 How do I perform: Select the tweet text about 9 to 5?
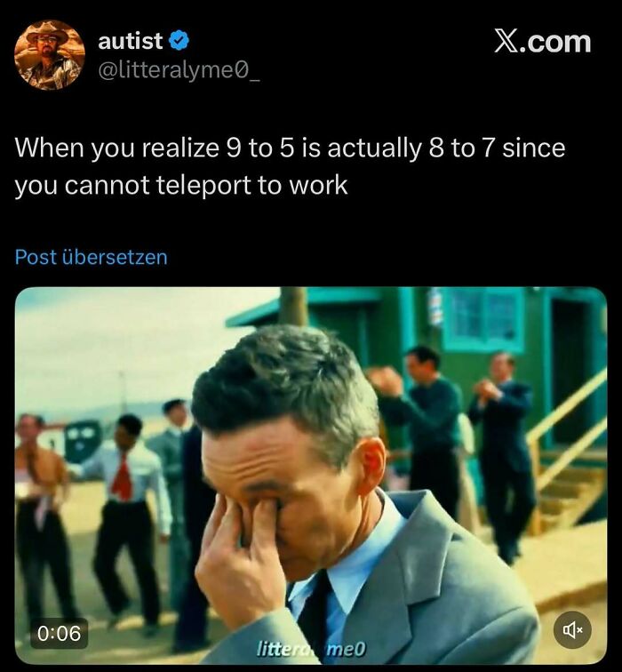click(290, 166)
